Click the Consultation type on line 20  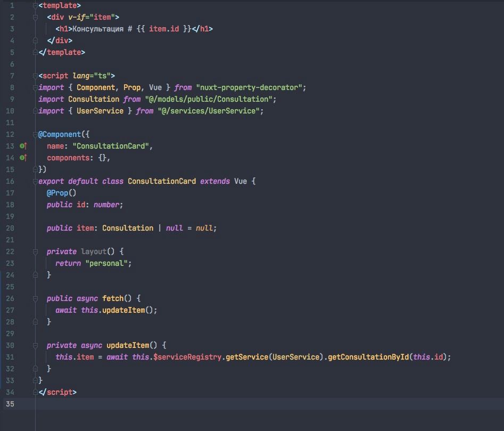128,228
